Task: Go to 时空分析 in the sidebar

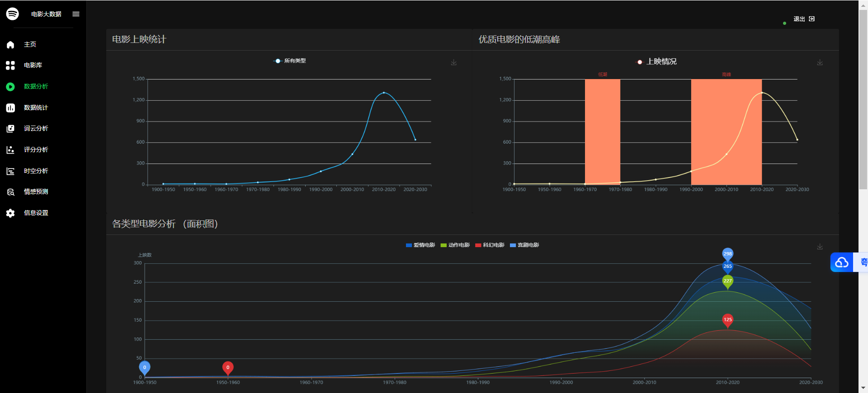Action: [x=36, y=171]
